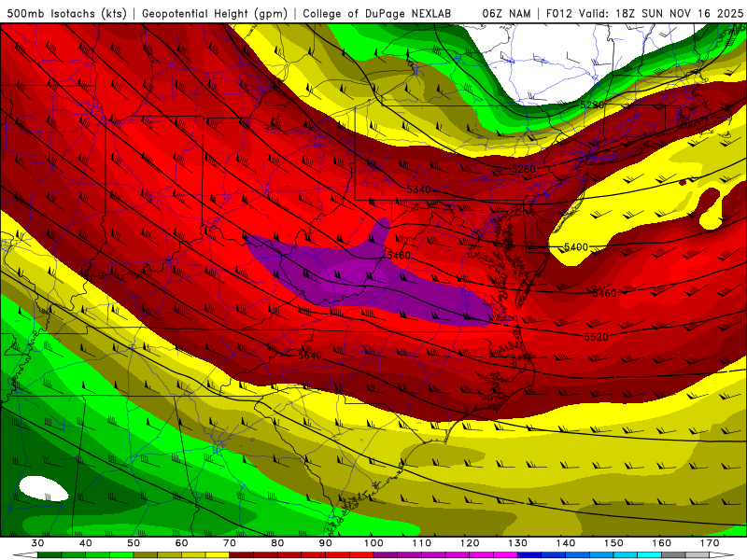Choose the dark gray swatch just after 160
The width and height of the screenshot is (747, 560).
[x=673, y=555]
